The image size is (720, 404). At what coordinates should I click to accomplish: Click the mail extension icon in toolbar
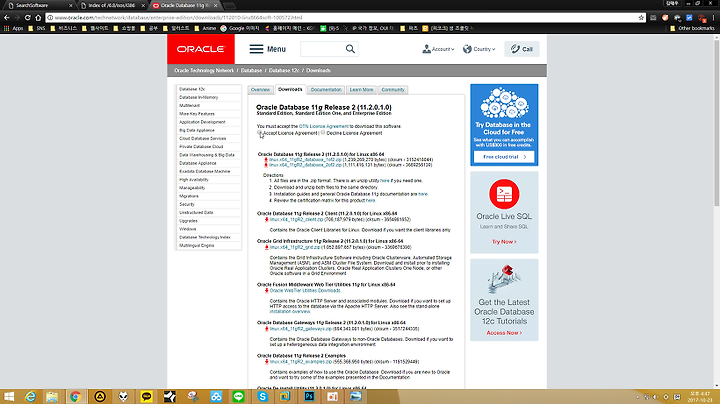tap(653, 17)
